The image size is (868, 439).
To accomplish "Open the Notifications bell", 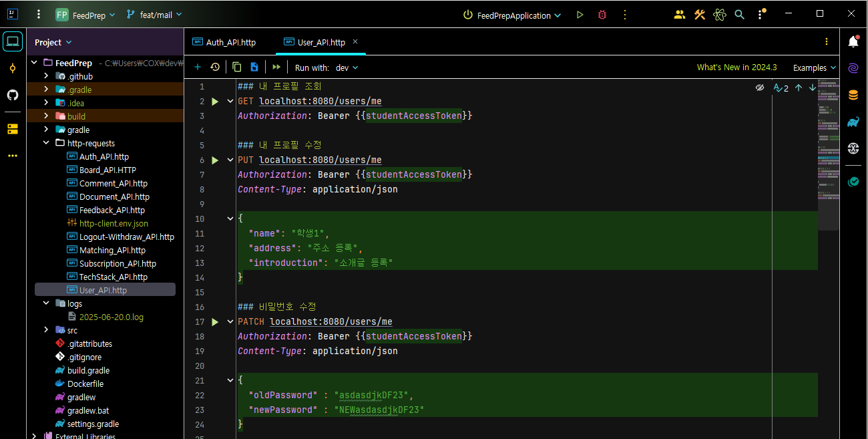I will point(853,41).
